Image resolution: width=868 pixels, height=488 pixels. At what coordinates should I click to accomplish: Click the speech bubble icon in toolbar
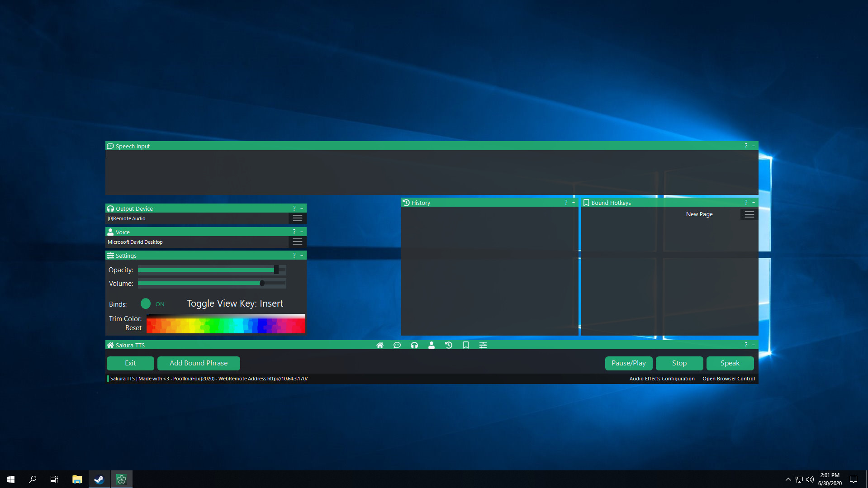397,345
